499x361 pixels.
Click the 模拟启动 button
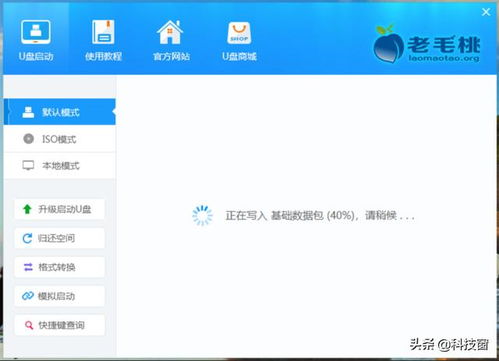tap(60, 296)
